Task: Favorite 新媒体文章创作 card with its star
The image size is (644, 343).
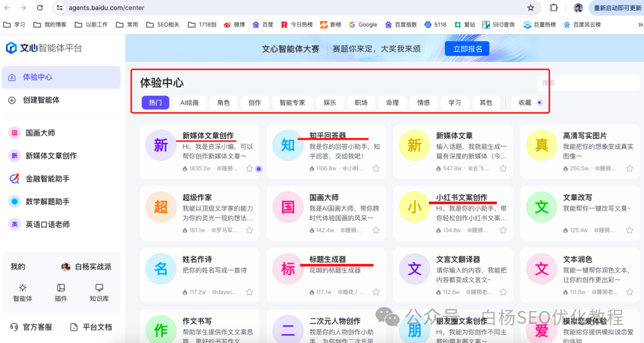Action: (x=249, y=168)
